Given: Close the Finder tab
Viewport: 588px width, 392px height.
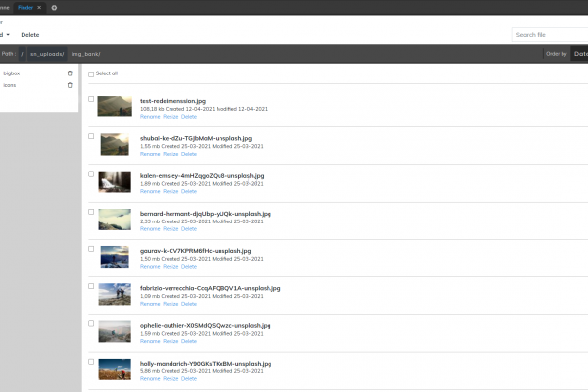Looking at the screenshot, I should (x=40, y=7).
